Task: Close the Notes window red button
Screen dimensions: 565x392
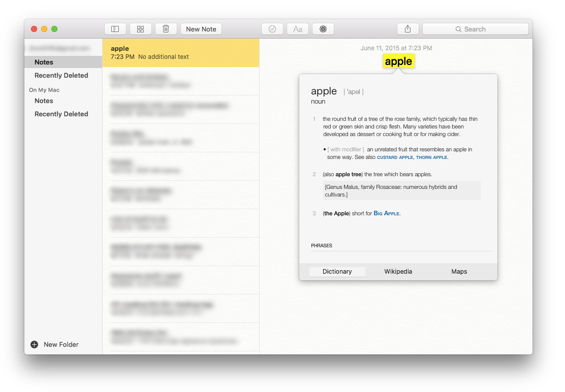Action: point(34,29)
